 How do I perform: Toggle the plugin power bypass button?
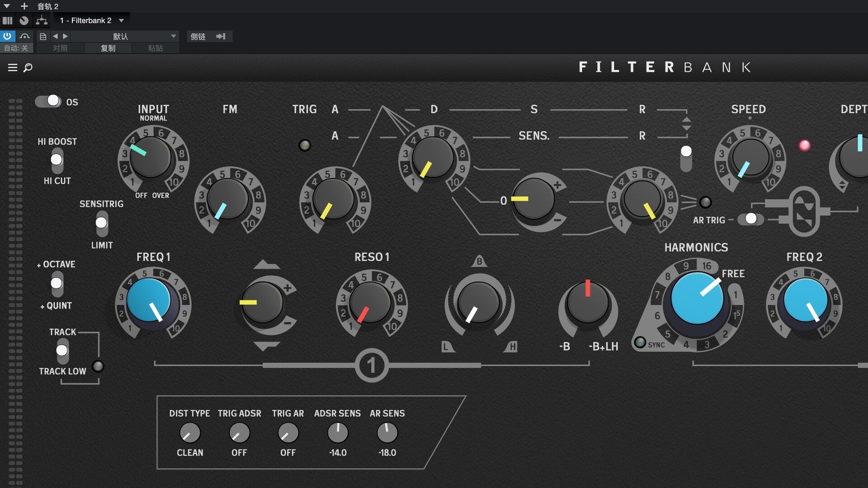point(7,36)
